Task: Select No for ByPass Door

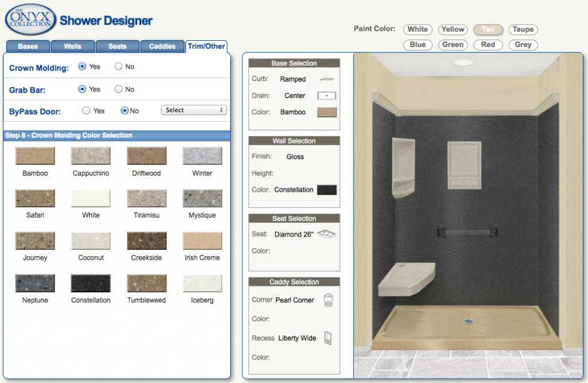Action: 125,111
